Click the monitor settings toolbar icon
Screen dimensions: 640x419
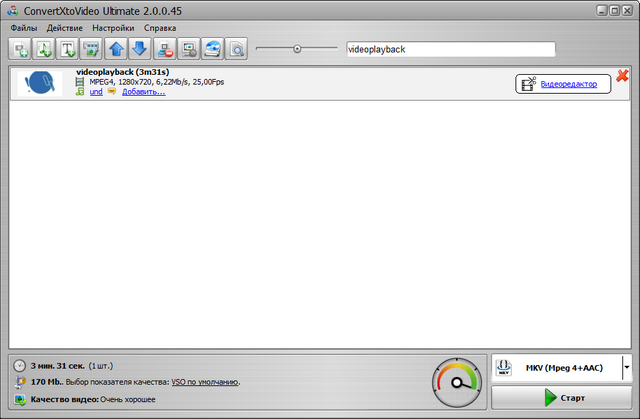click(x=188, y=48)
